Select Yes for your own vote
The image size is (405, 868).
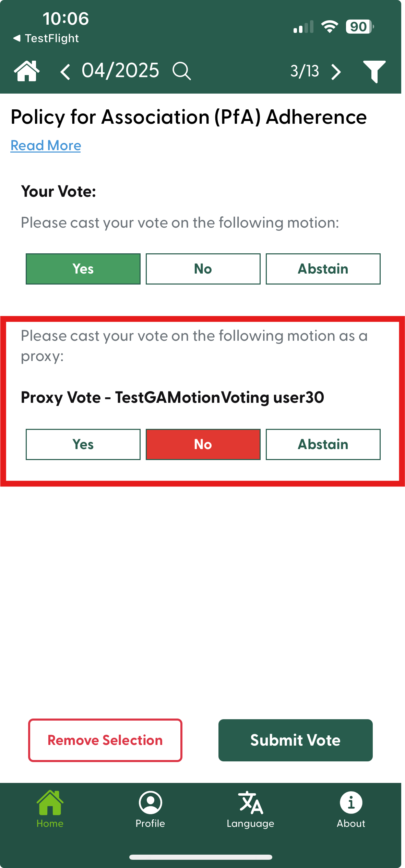(83, 269)
